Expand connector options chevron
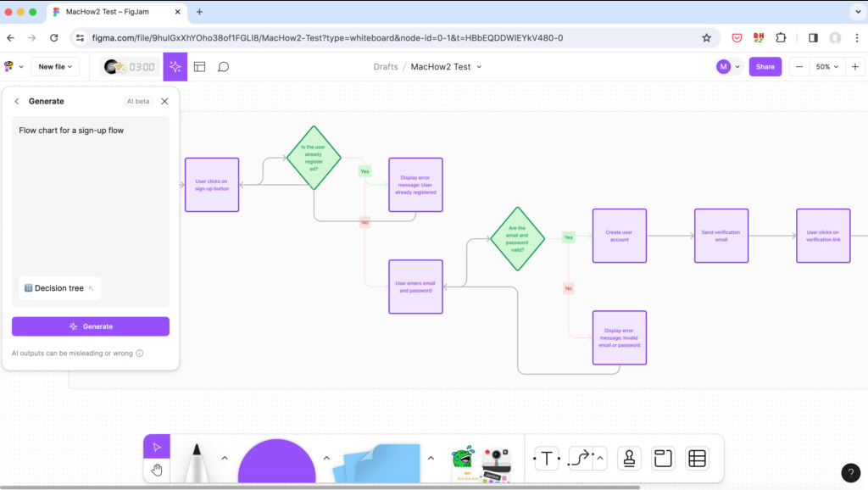This screenshot has height=490, width=868. click(600, 458)
